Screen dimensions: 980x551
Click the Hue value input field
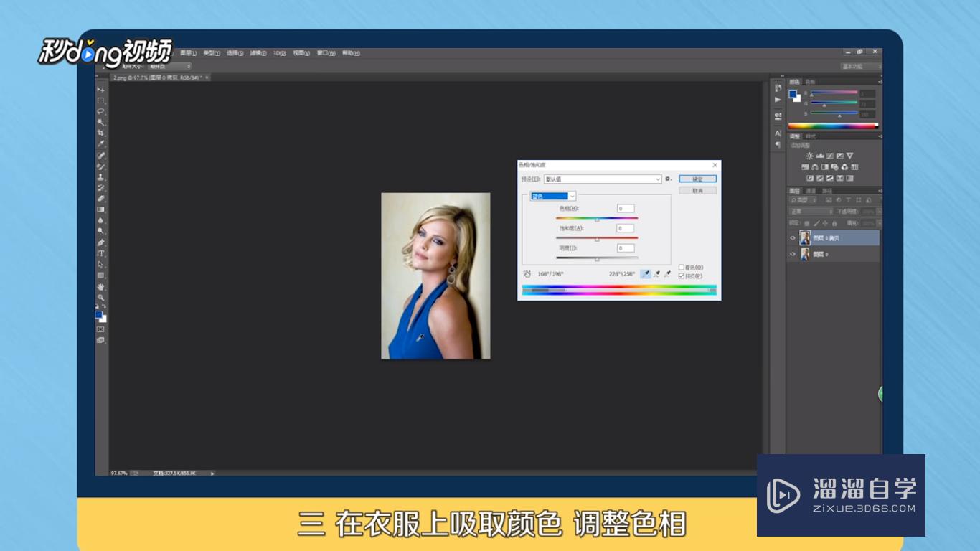[625, 209]
